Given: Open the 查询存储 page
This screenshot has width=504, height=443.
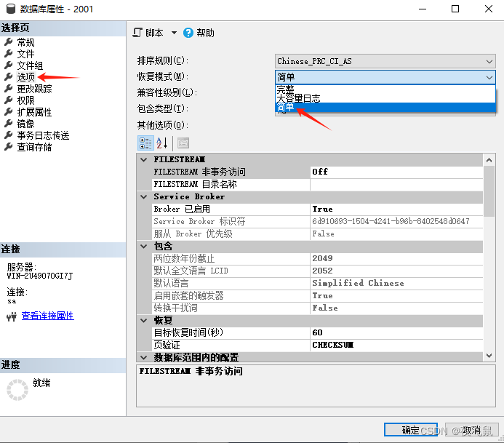Looking at the screenshot, I should coord(34,147).
